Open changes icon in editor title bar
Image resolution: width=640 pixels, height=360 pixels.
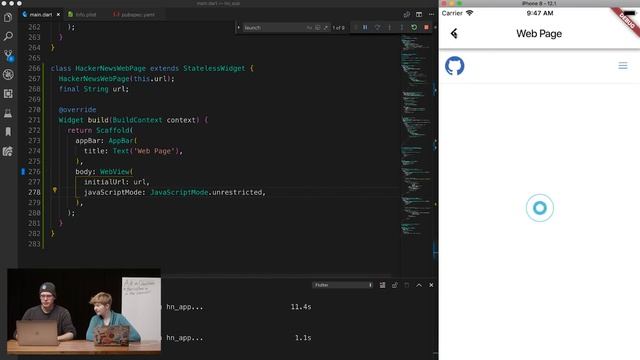click(407, 14)
